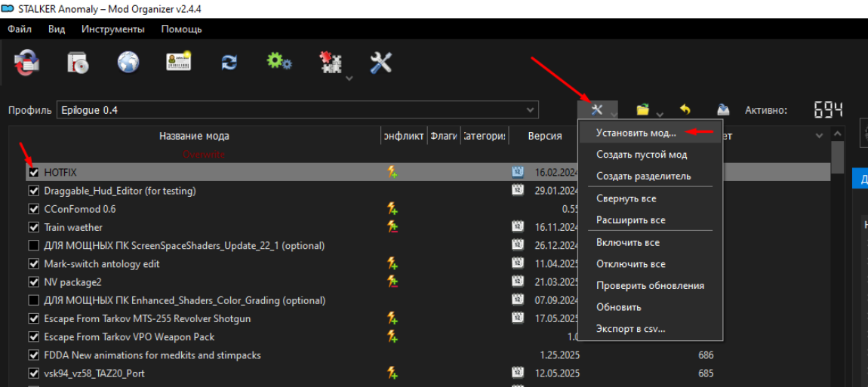Screen dimensions: 868x387
Task: Click calendar icon in vsk94_vz58_TAZ20_Port row
Action: click(x=518, y=373)
